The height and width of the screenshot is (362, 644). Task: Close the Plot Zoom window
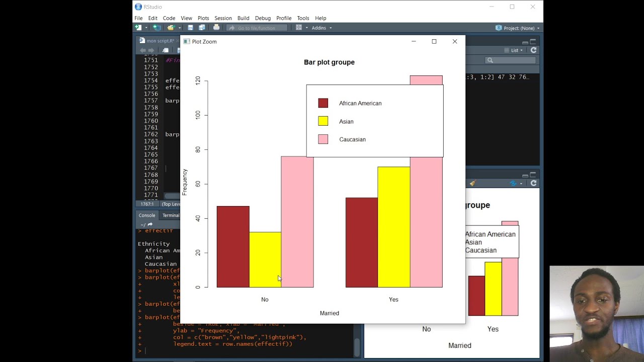click(455, 41)
